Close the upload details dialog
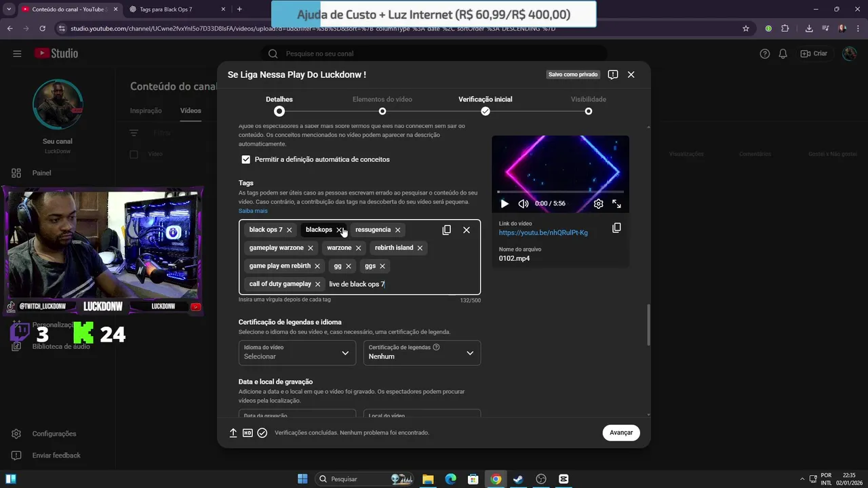 [631, 75]
